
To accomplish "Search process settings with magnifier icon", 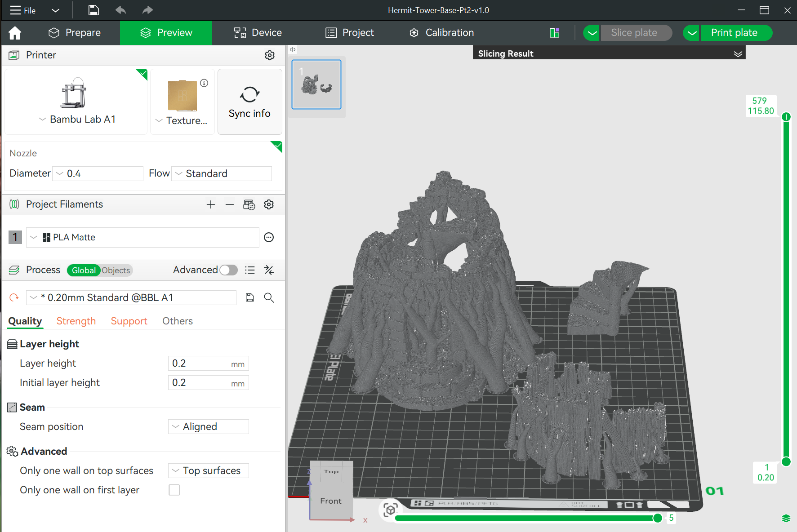I will 269,297.
